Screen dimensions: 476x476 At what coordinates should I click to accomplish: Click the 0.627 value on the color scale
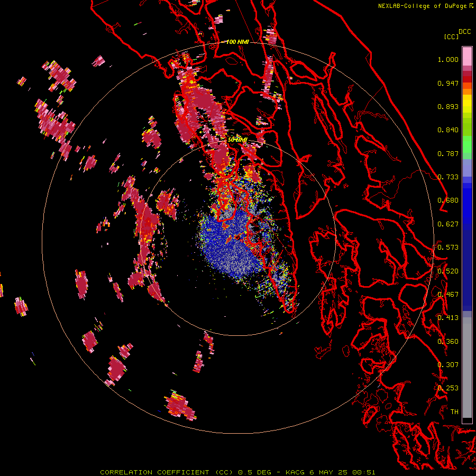pyautogui.click(x=448, y=224)
